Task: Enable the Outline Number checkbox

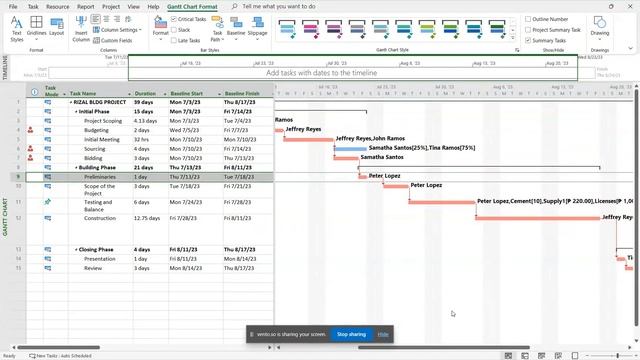Action: (528, 19)
